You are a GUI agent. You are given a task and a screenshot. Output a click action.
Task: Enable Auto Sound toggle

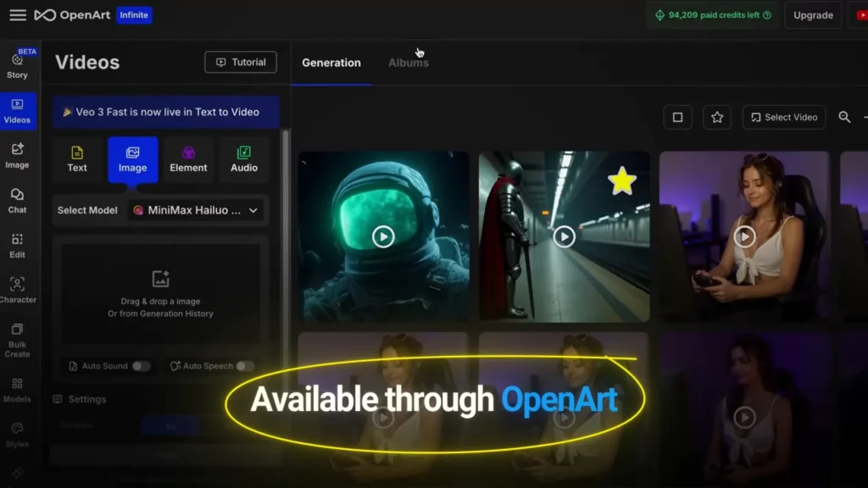click(140, 366)
